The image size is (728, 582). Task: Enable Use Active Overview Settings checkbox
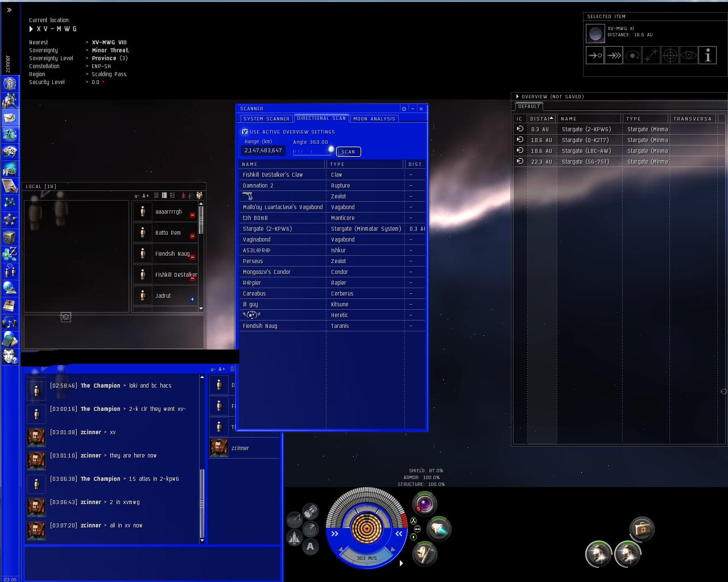[x=245, y=132]
